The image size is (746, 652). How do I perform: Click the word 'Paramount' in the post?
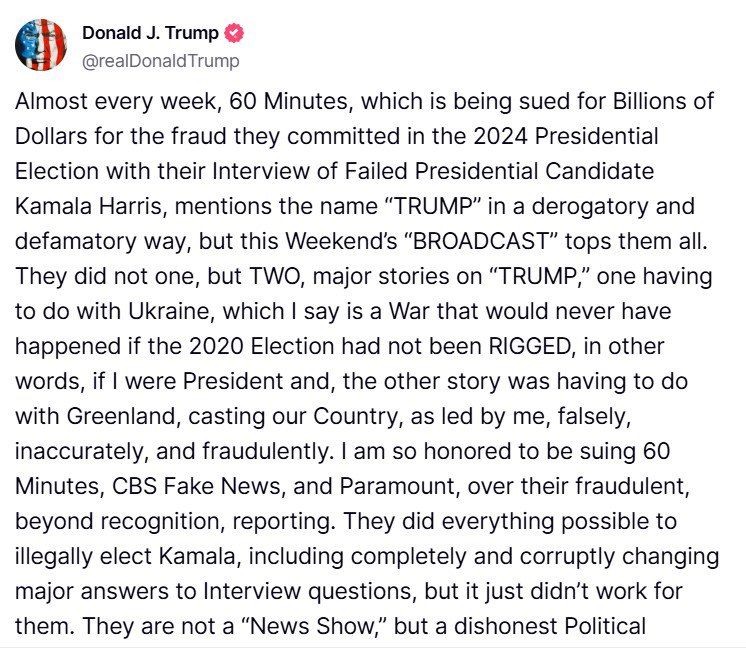(399, 486)
